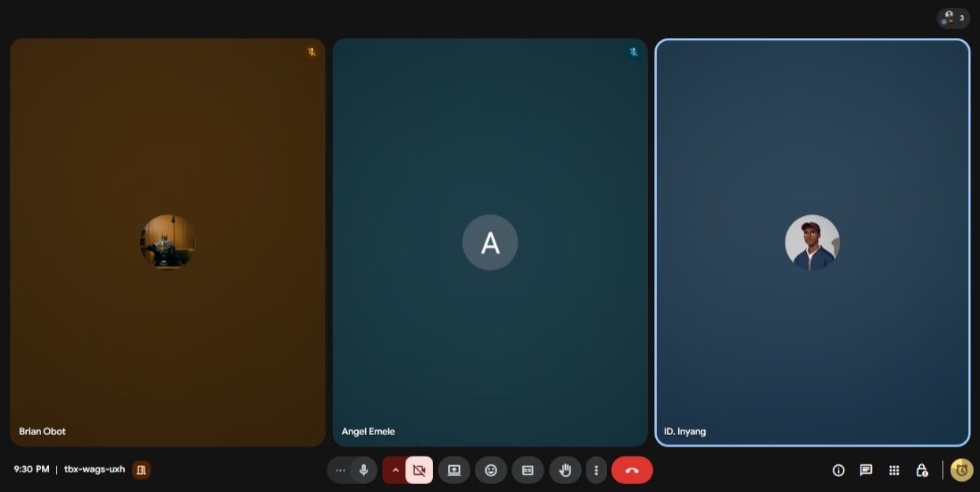Open the activities grid icon

tap(894, 470)
